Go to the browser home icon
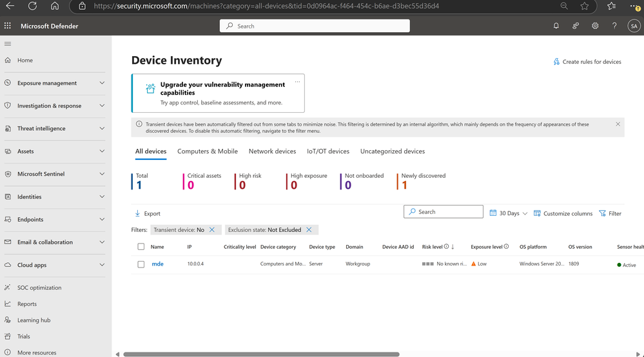This screenshot has width=644, height=357. click(55, 6)
